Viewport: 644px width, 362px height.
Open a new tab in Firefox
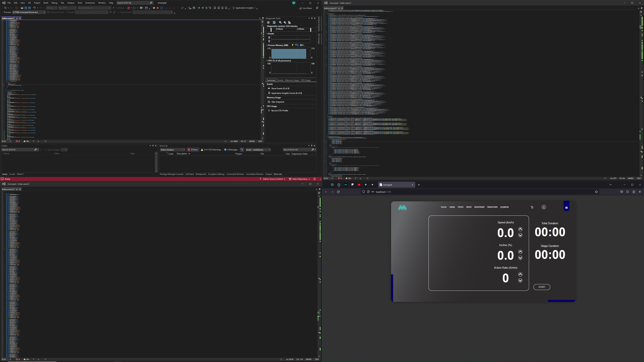419,185
